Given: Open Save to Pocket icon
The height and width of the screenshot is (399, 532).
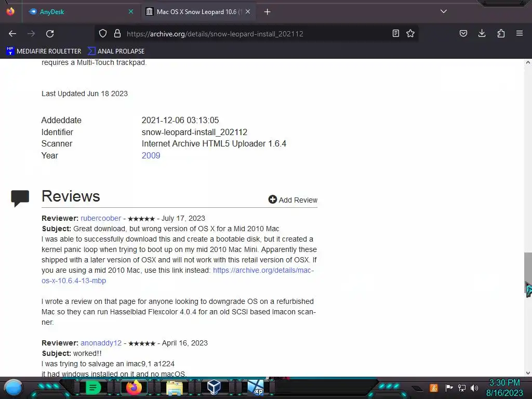Looking at the screenshot, I should [463, 33].
